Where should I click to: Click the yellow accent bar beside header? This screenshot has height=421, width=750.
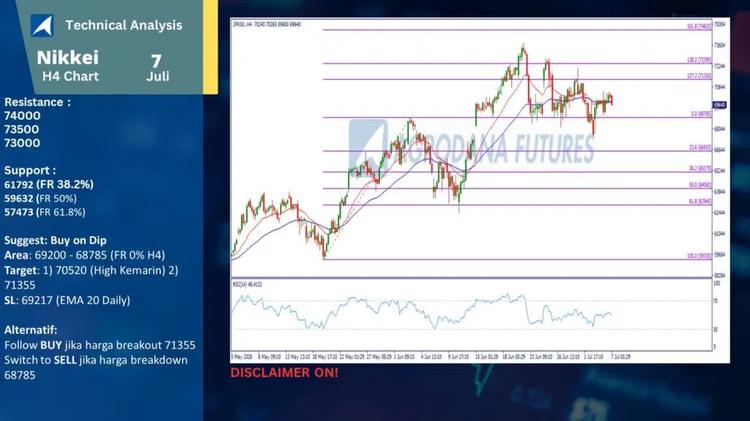pos(210,46)
